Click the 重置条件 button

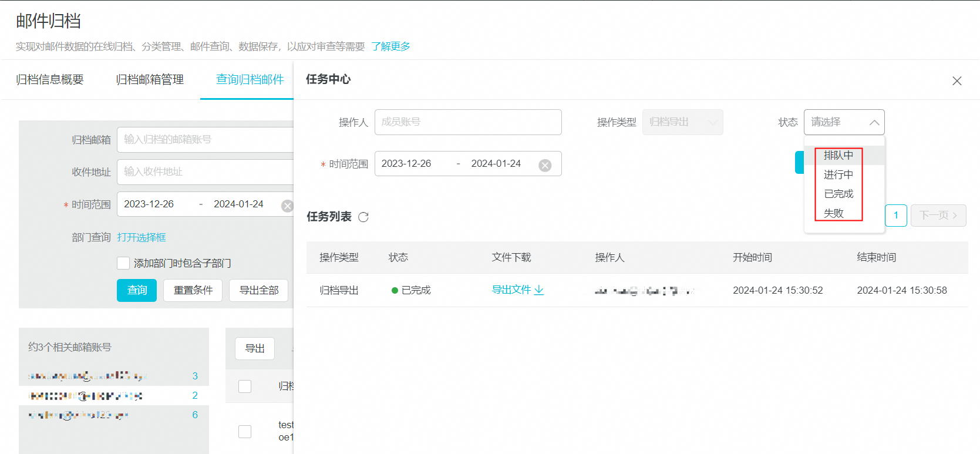193,290
